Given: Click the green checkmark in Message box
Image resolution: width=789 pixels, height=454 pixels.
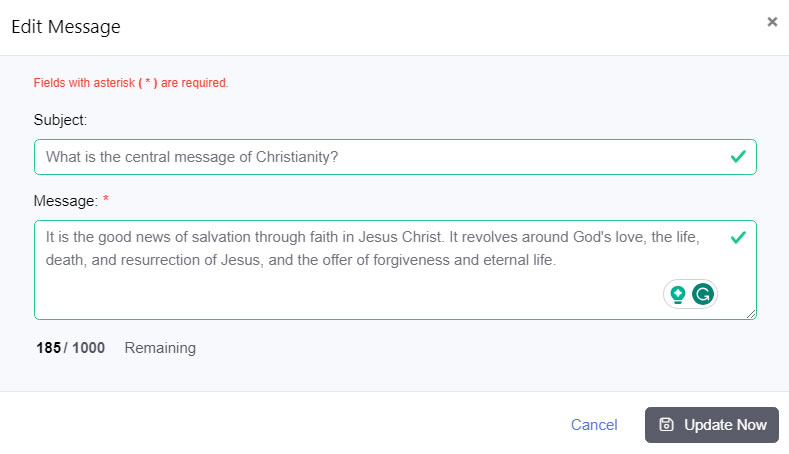Looking at the screenshot, I should pyautogui.click(x=738, y=238).
